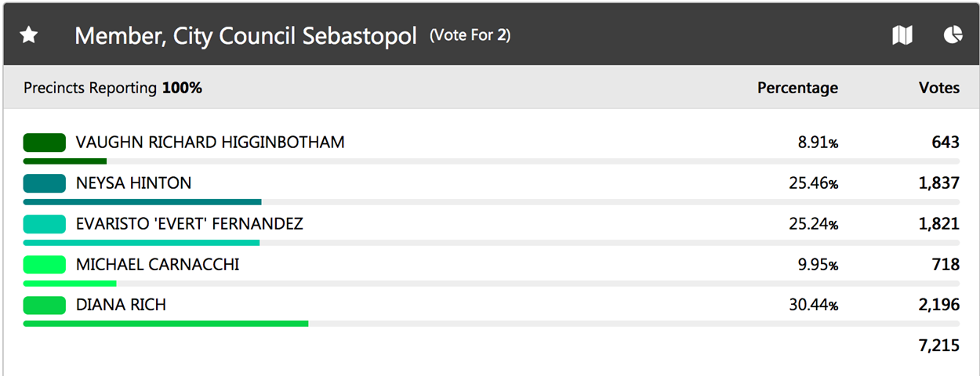
Task: Select the Member, City Council Sebastopol title
Action: click(x=245, y=36)
